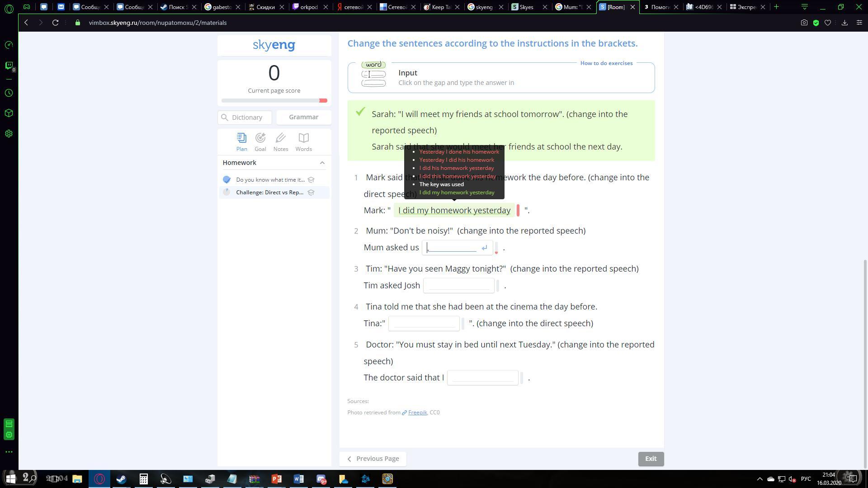Click the heart bookmark icon in address bar

click(x=828, y=23)
